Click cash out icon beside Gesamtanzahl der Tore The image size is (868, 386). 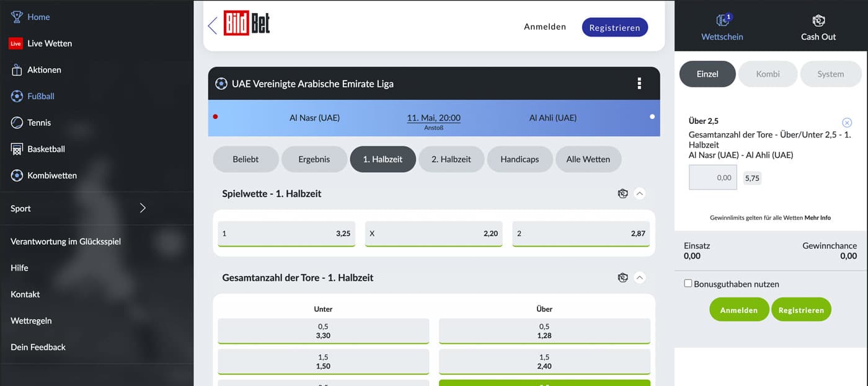tap(623, 278)
